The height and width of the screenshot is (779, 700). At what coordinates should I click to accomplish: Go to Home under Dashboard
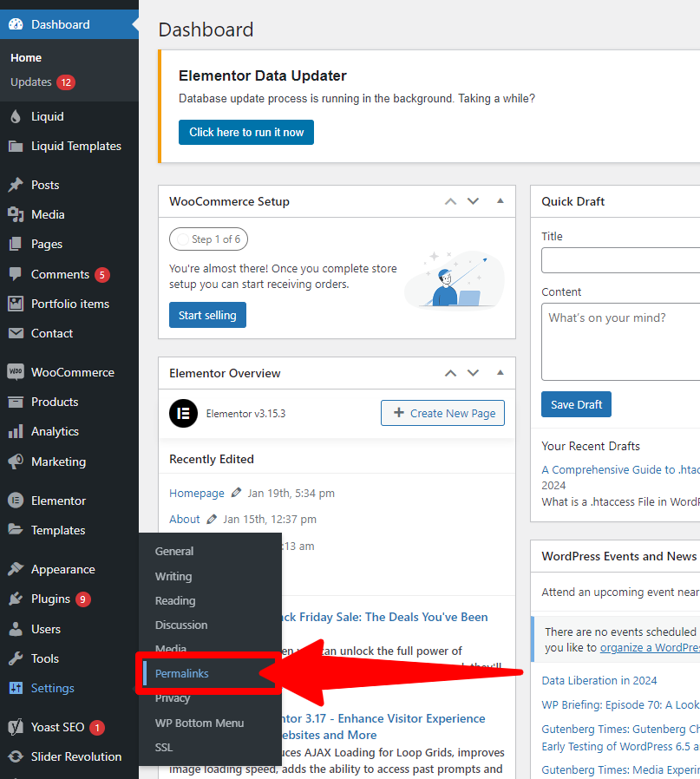(x=26, y=57)
